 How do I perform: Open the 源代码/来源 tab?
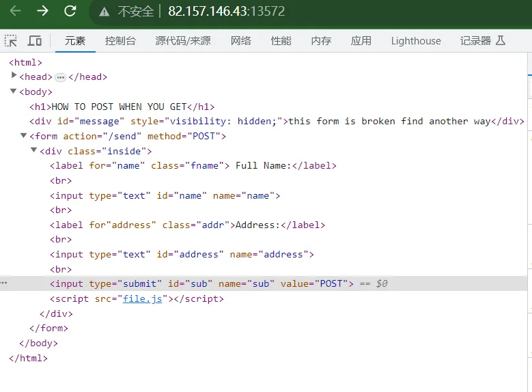click(183, 41)
